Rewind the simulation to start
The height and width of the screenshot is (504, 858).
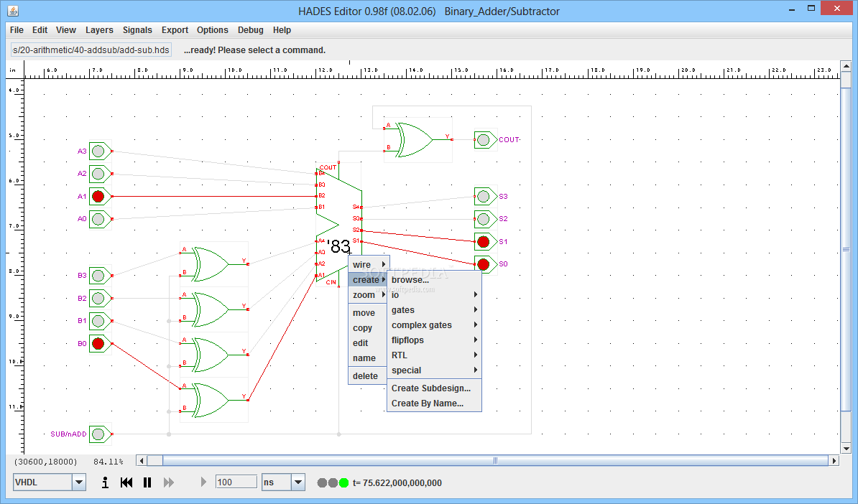point(126,482)
